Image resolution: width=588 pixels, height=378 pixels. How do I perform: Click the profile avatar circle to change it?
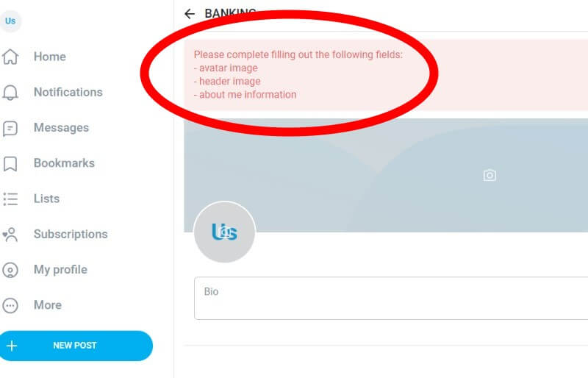(224, 232)
